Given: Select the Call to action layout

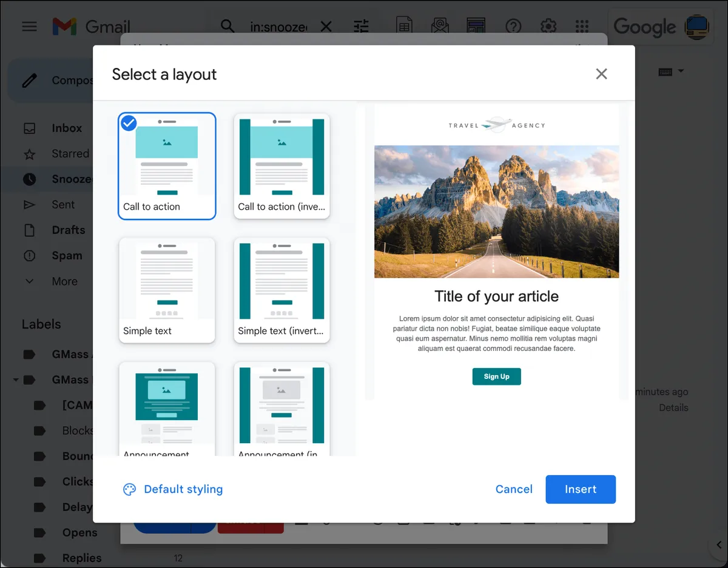Looking at the screenshot, I should pyautogui.click(x=167, y=166).
